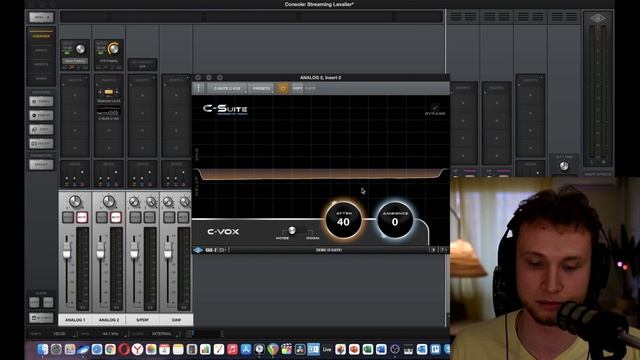640x360 pixels.
Task: Click the Analog 1 pan knob
Action: tap(75, 201)
